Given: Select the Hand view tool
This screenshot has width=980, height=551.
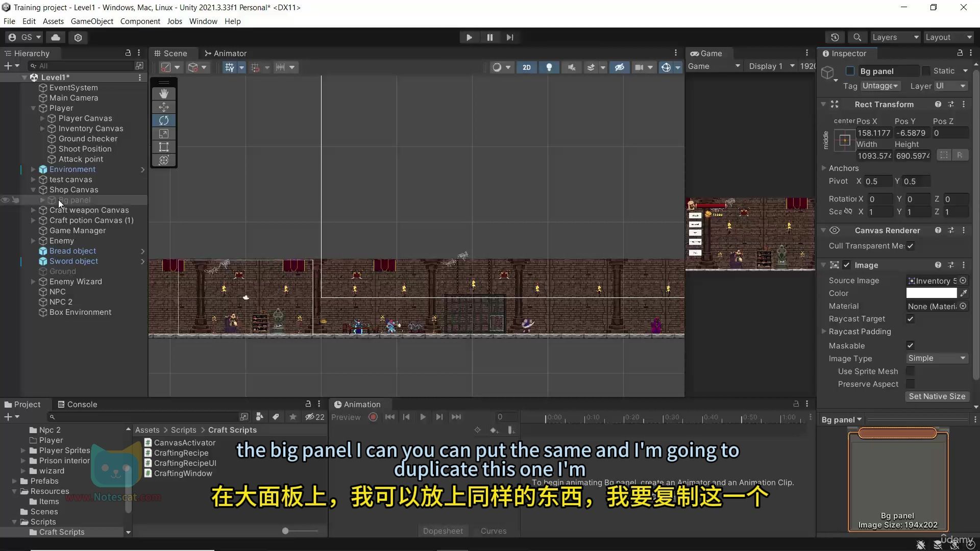Looking at the screenshot, I should (164, 94).
